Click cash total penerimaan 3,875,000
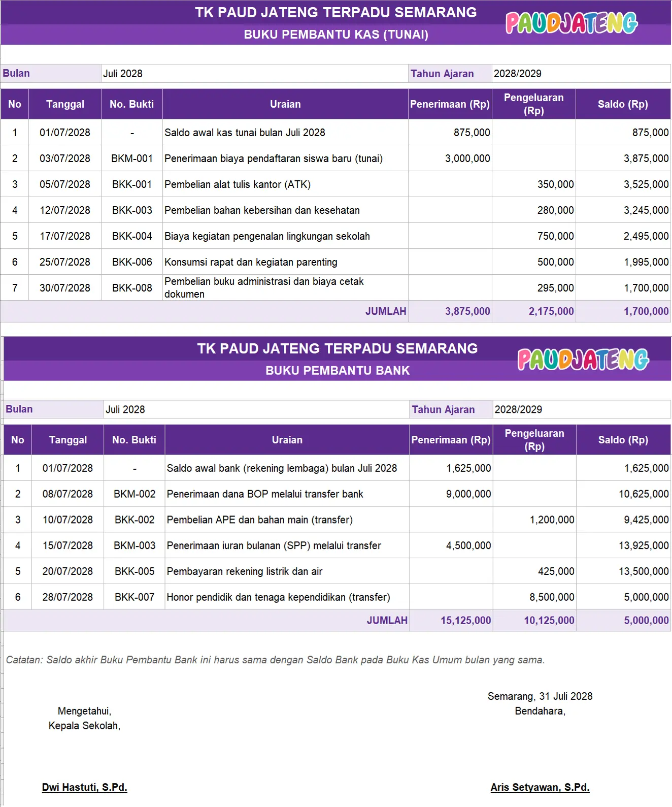The height and width of the screenshot is (807, 672). (x=450, y=311)
